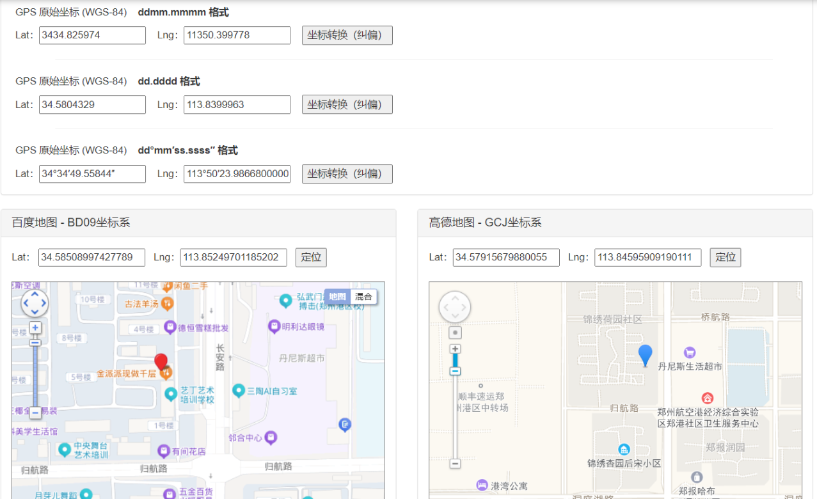Select the 地图 map type on Baidu map
Viewport: 817px width, 504px height.
(337, 297)
